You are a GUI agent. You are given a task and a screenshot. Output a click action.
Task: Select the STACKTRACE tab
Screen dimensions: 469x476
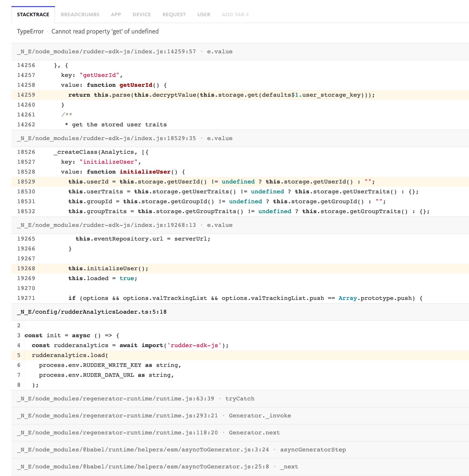[x=33, y=14]
